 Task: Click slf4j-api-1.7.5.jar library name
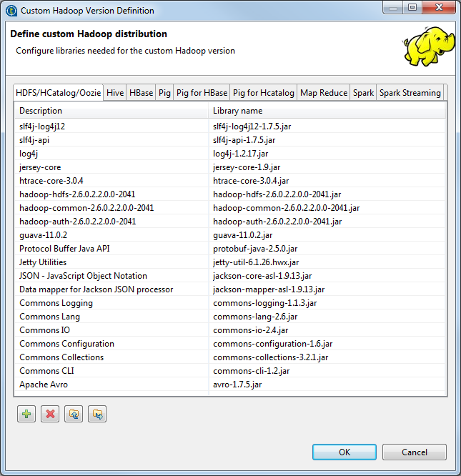coord(244,140)
